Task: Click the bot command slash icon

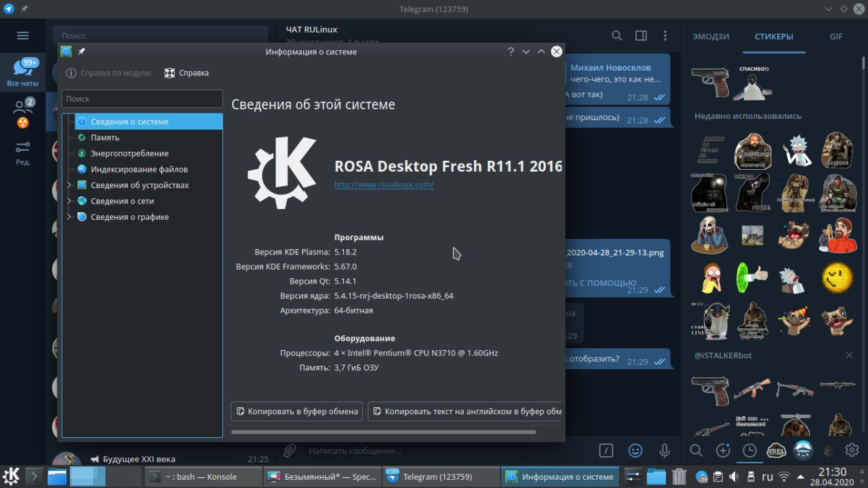Action: [606, 450]
